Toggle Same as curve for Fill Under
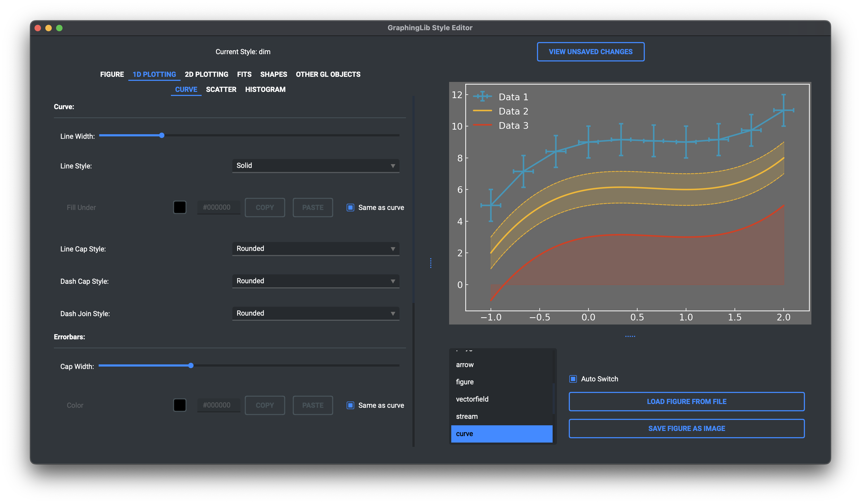The height and width of the screenshot is (504, 861). pos(350,208)
